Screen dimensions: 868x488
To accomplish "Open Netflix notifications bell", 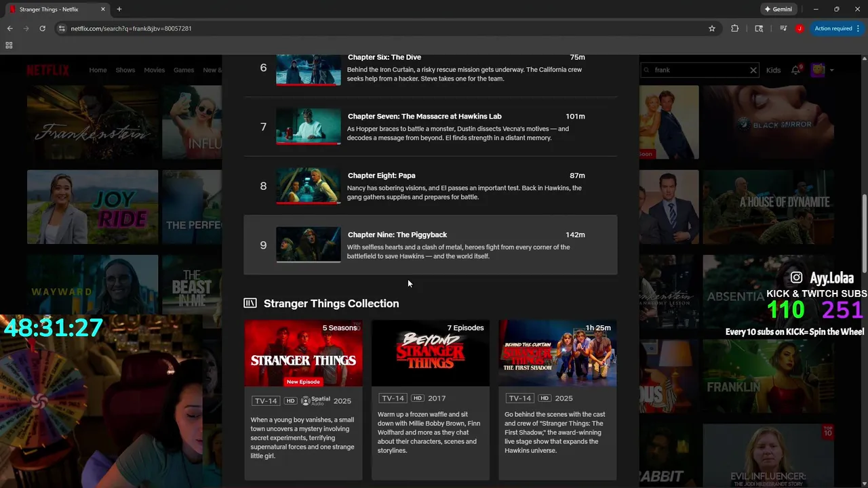I will (796, 70).
